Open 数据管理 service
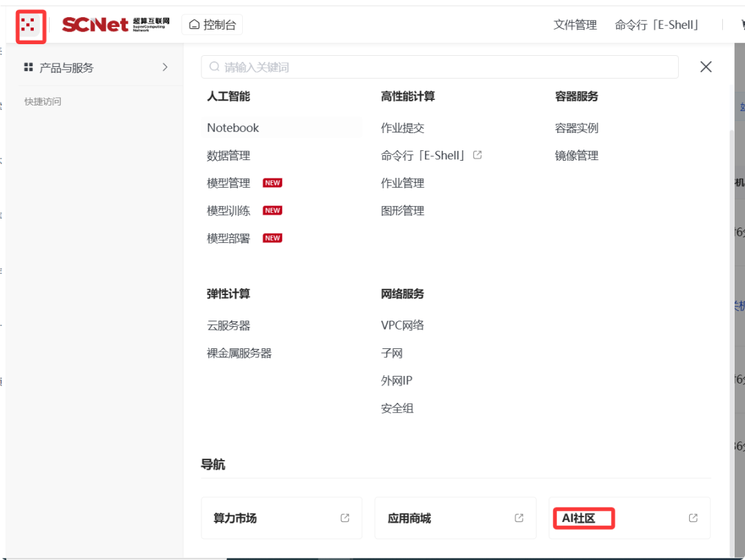The width and height of the screenshot is (745, 560). click(x=228, y=155)
